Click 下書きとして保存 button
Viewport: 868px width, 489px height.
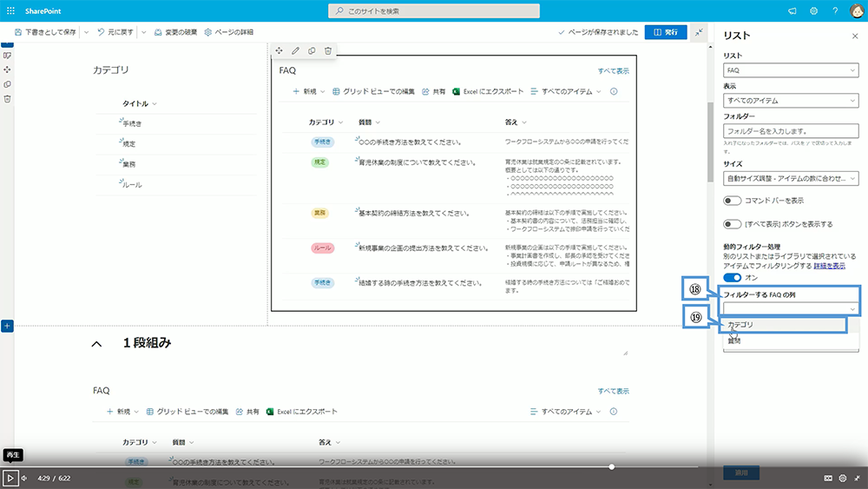[x=45, y=32]
